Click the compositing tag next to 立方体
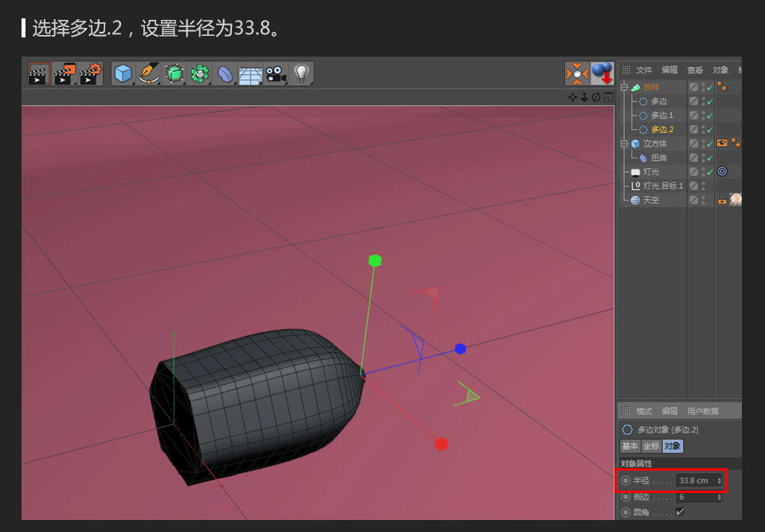765x532 pixels. [722, 143]
